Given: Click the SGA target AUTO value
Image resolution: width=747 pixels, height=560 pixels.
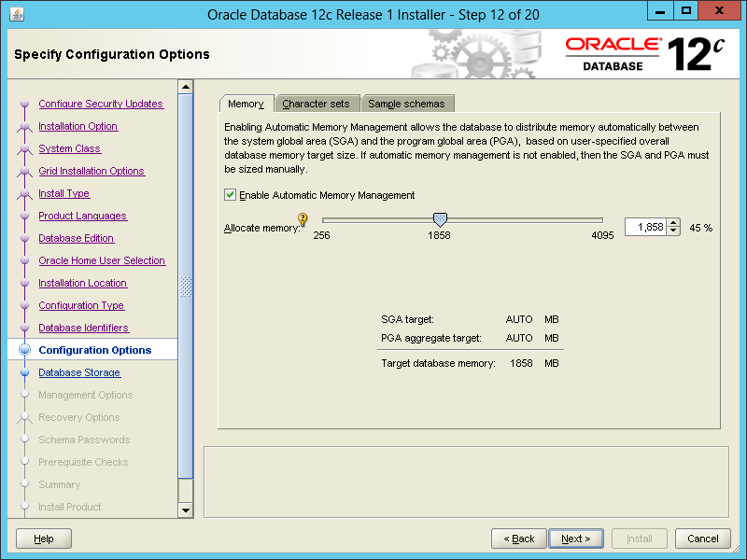Looking at the screenshot, I should pos(519,319).
